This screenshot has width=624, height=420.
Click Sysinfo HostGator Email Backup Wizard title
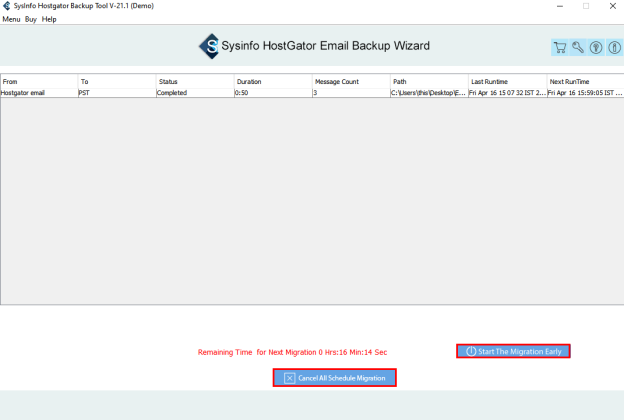pos(326,46)
